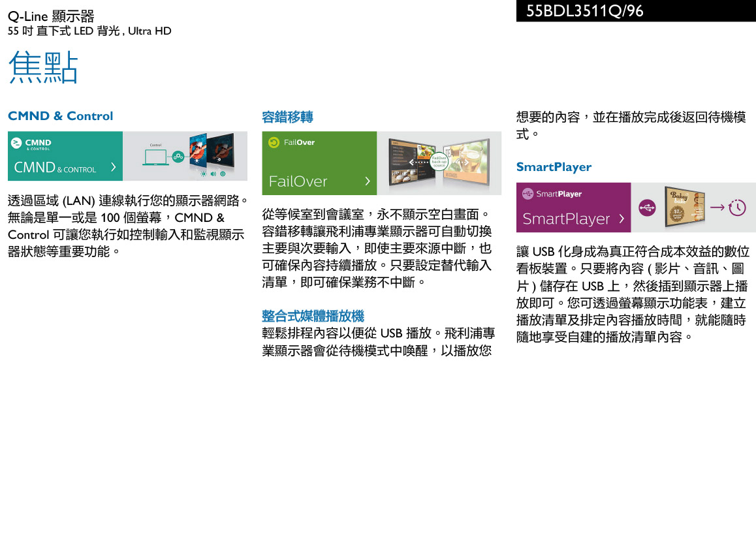Select the large FailOver title in green banner

coord(298,181)
